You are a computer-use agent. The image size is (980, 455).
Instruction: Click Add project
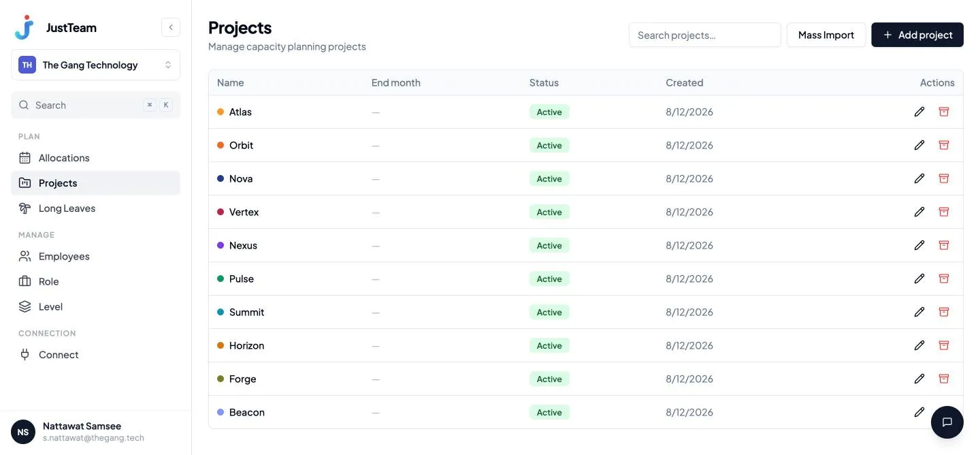(917, 35)
